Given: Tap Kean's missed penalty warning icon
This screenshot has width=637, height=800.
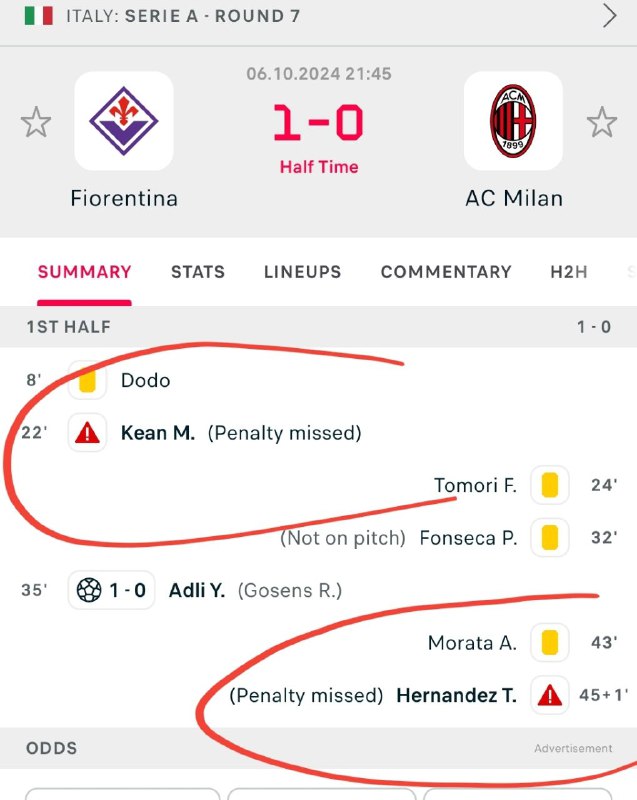Looking at the screenshot, I should point(88,433).
